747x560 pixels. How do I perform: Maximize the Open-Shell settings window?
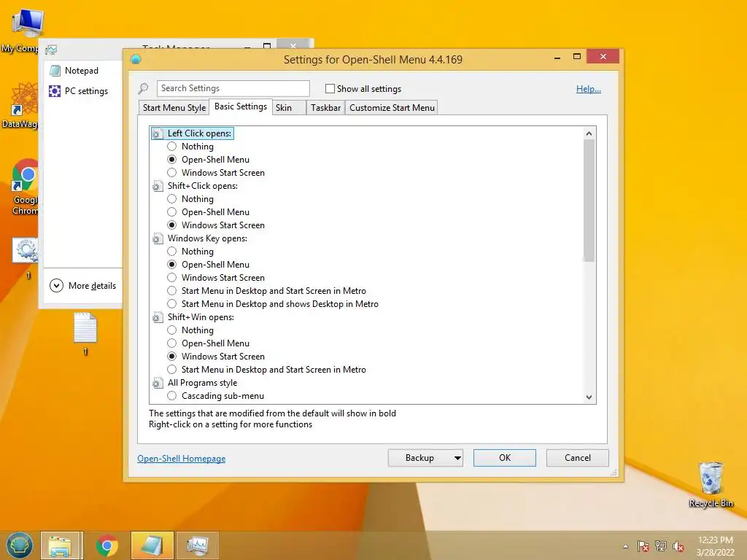(576, 57)
